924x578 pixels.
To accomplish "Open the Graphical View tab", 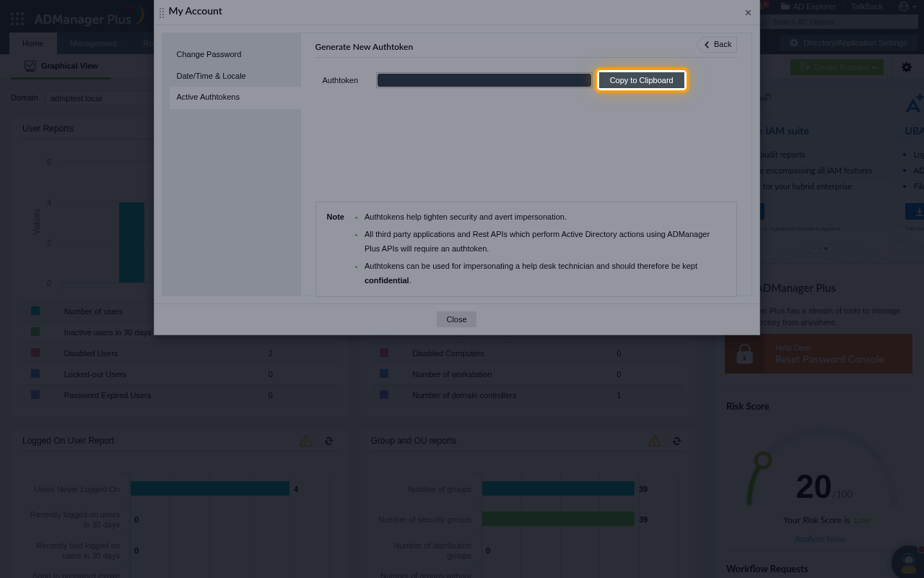I will pos(61,66).
